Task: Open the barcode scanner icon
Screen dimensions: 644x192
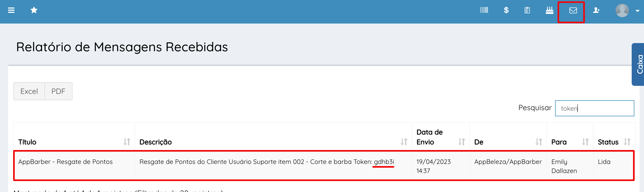Action: (484, 10)
